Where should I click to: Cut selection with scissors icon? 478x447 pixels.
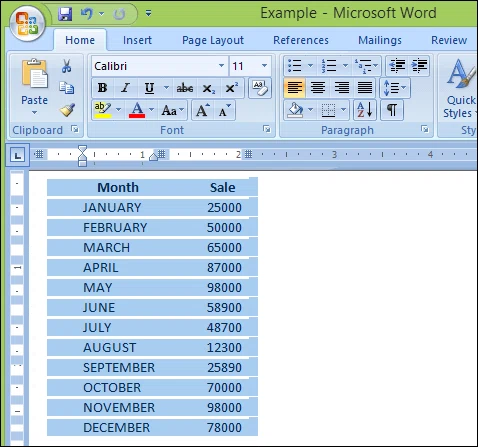(67, 66)
